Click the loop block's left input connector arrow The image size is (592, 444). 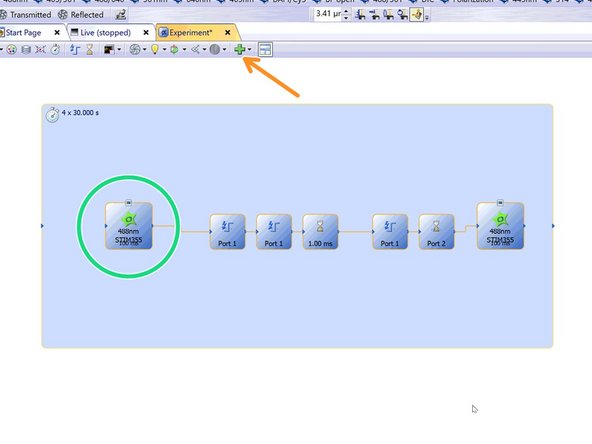(42, 226)
